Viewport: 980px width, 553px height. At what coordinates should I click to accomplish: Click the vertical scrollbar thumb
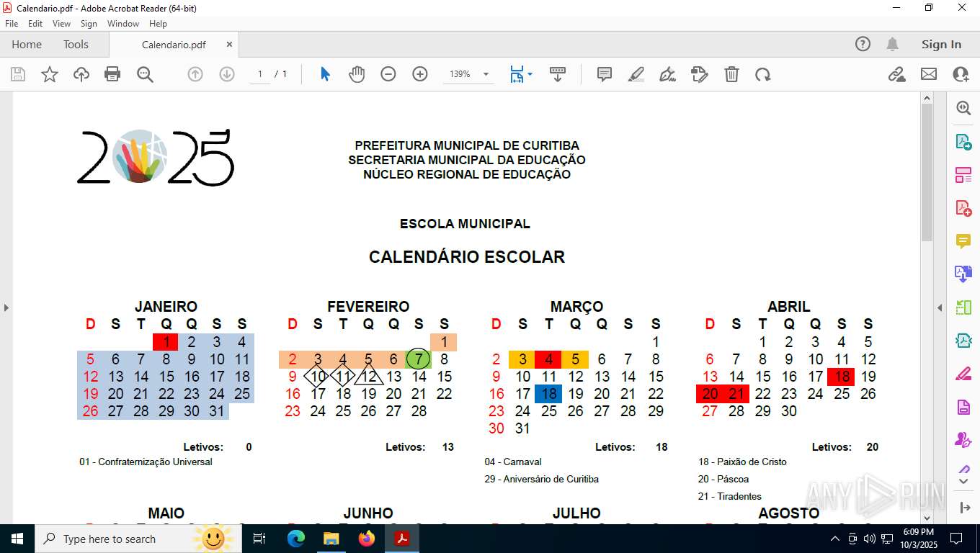[927, 173]
